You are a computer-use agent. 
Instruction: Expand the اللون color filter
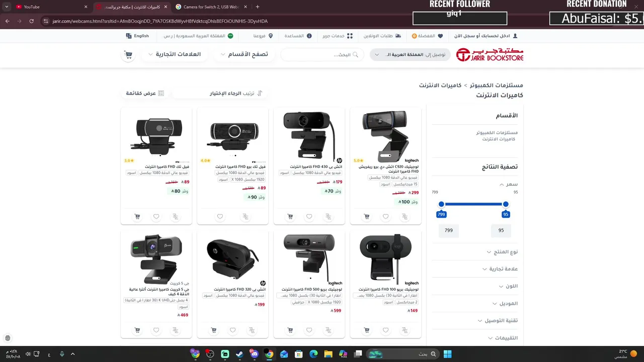[508, 286]
